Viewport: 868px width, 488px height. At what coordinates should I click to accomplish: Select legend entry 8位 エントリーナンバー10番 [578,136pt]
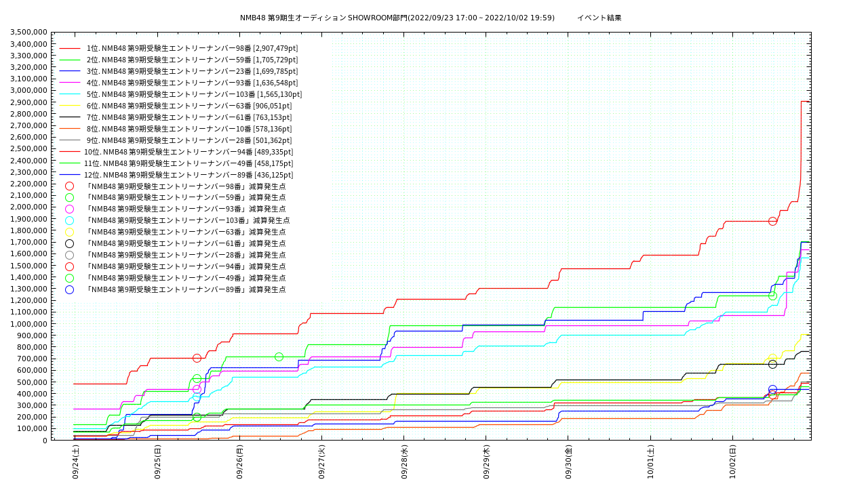click(189, 129)
